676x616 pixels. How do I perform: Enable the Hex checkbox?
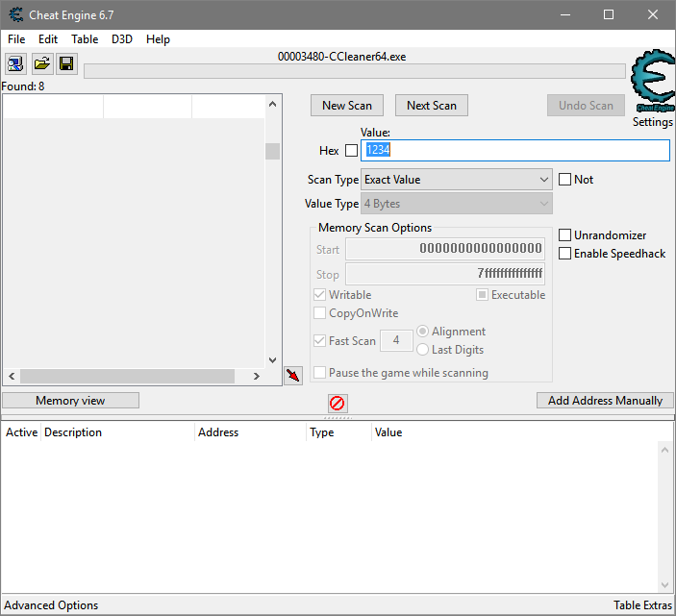[351, 151]
